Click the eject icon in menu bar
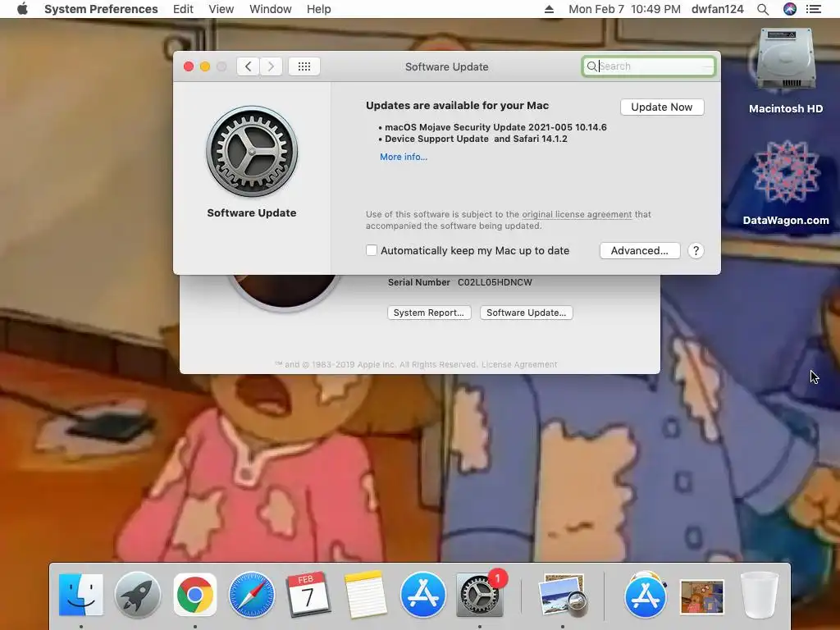 click(x=549, y=9)
